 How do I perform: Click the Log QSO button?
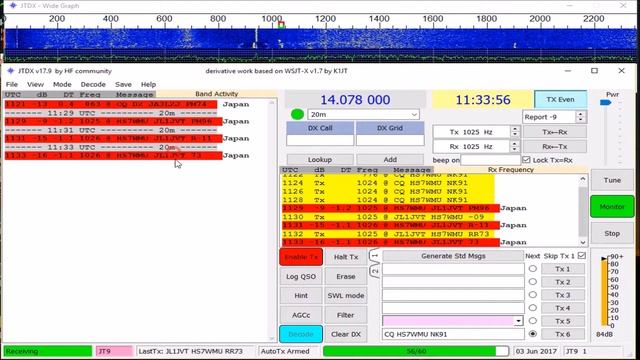click(x=301, y=276)
